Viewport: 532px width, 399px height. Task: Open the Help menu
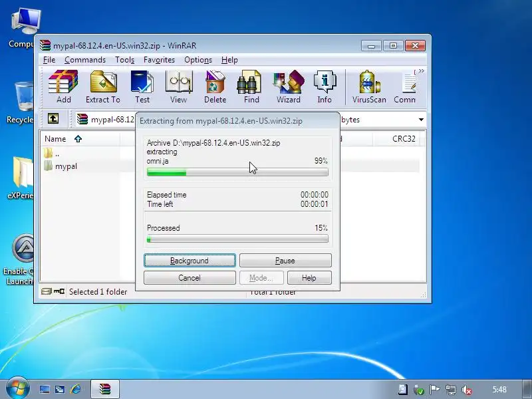229,60
